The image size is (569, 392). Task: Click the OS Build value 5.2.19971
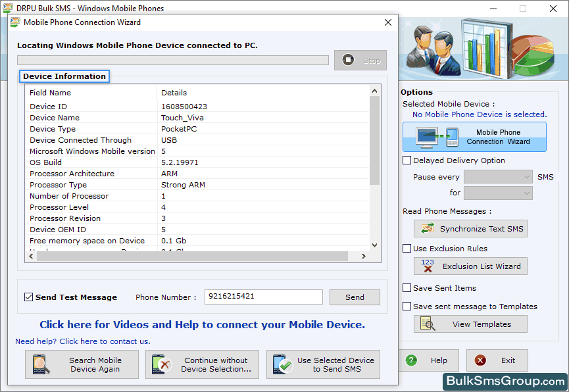[x=180, y=162]
